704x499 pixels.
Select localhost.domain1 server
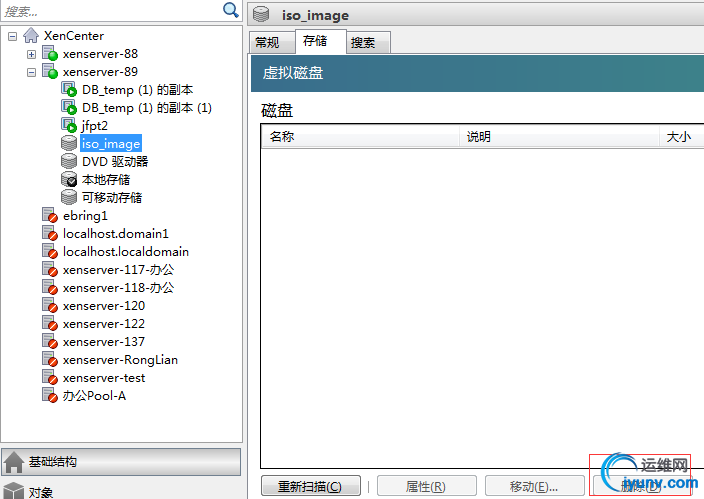click(116, 234)
